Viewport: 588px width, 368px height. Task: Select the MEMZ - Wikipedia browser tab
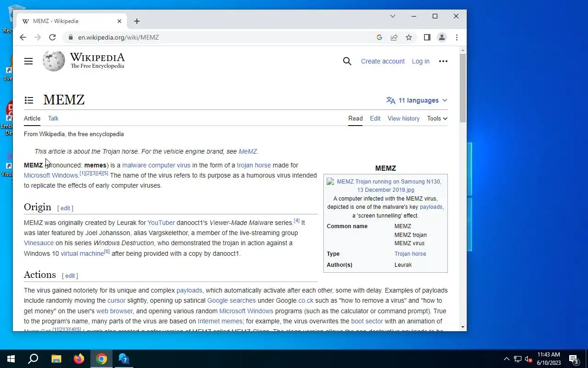71,21
